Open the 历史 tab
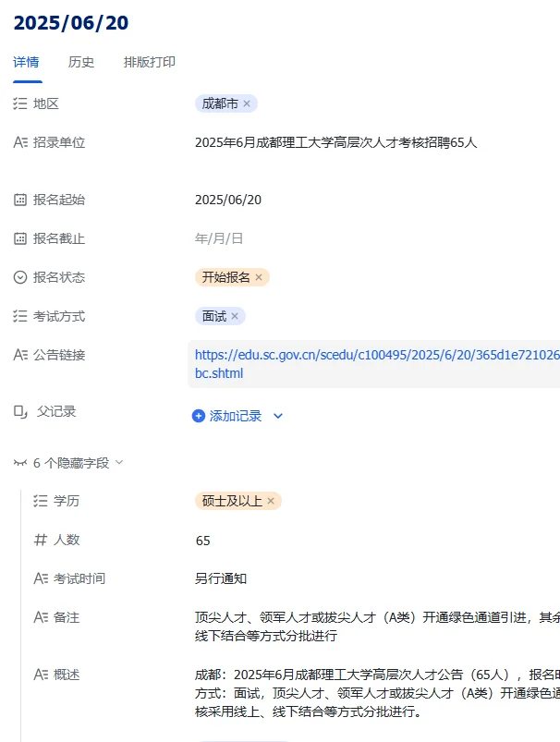Viewport: 560px width, 742px height. (x=81, y=62)
